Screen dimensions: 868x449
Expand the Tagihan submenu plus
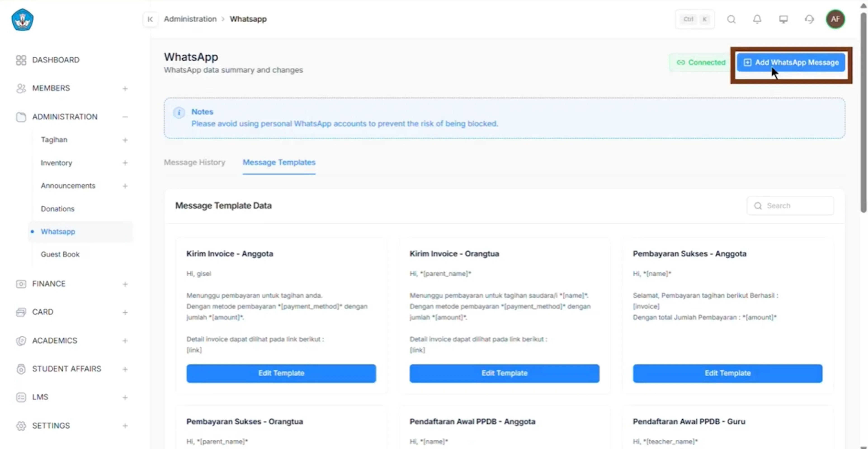click(125, 140)
